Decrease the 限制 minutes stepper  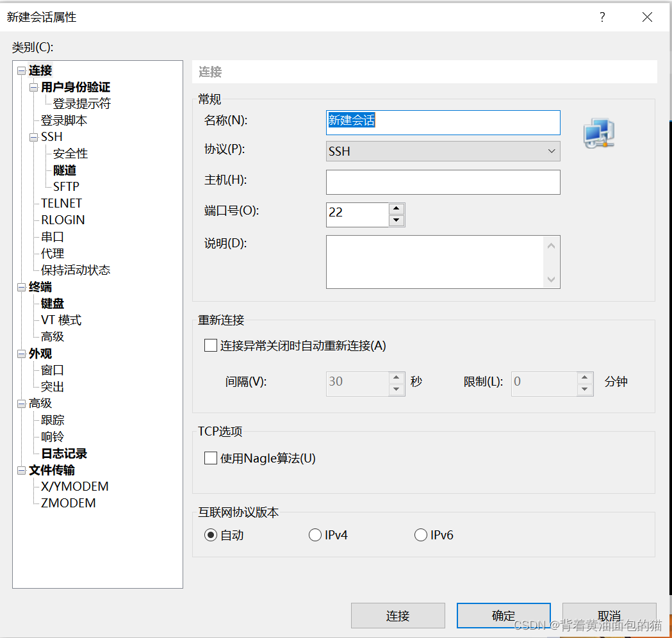point(585,389)
